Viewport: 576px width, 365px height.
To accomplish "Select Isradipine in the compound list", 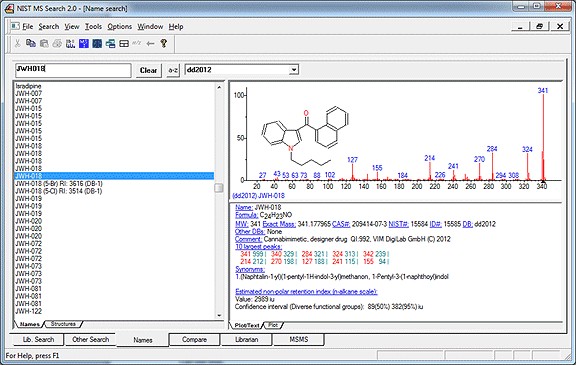I will point(28,86).
